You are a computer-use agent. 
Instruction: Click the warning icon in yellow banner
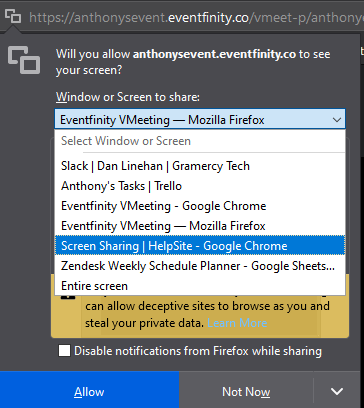click(x=68, y=295)
